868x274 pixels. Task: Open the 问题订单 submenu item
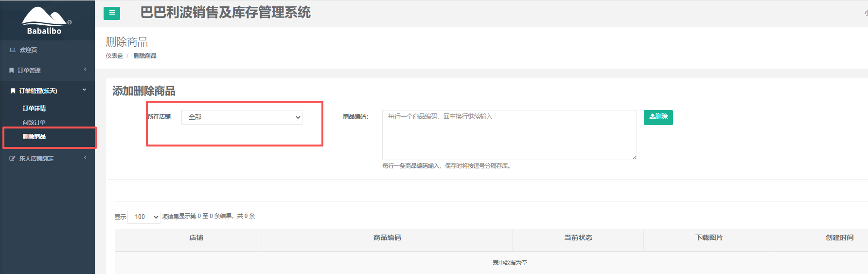[x=34, y=123]
